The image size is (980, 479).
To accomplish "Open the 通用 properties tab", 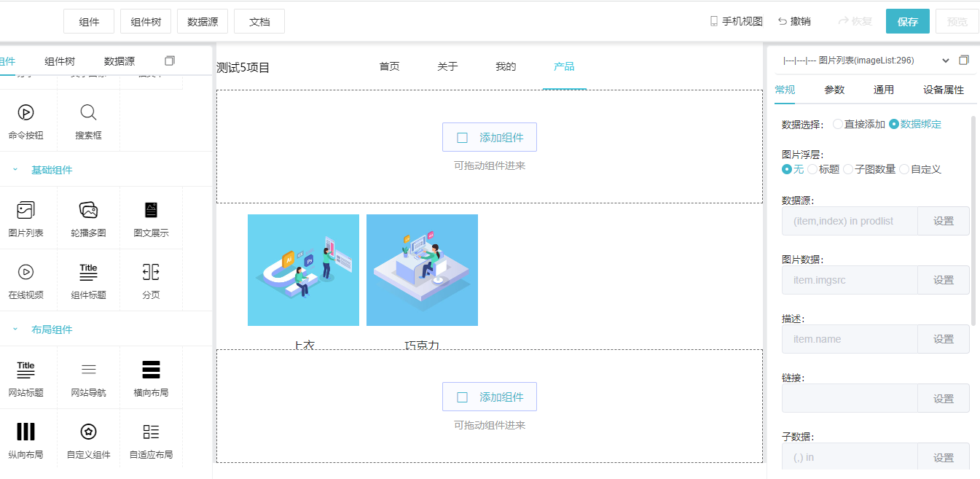I will coord(884,90).
